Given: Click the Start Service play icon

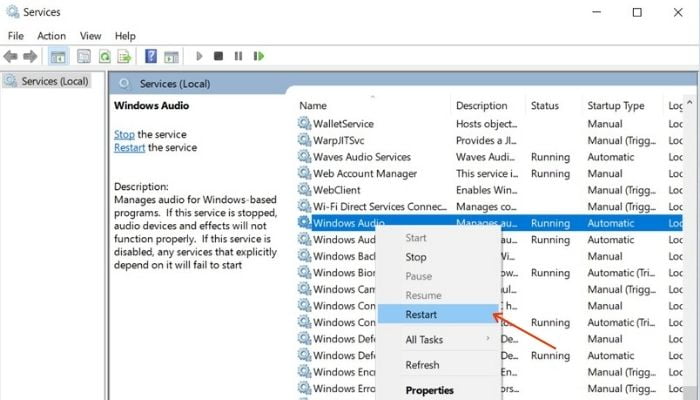Looking at the screenshot, I should coord(199,56).
